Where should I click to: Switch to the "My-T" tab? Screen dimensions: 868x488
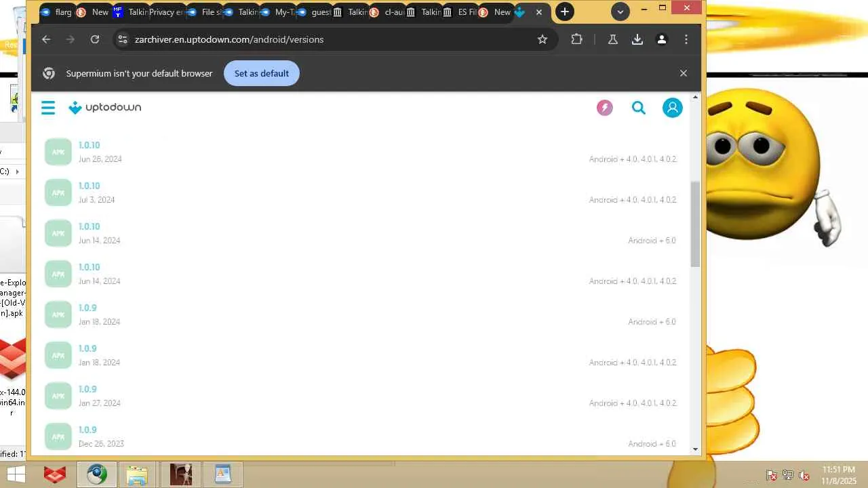[277, 12]
